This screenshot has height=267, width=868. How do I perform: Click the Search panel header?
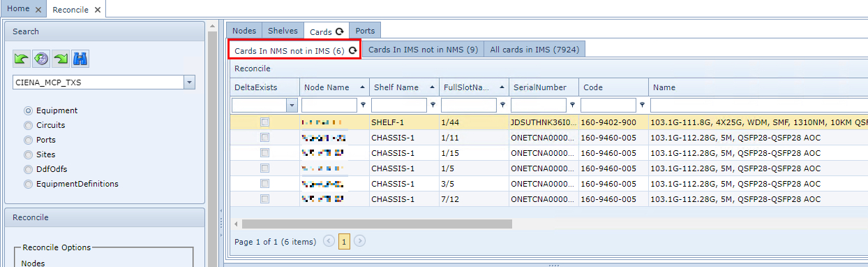click(x=105, y=31)
